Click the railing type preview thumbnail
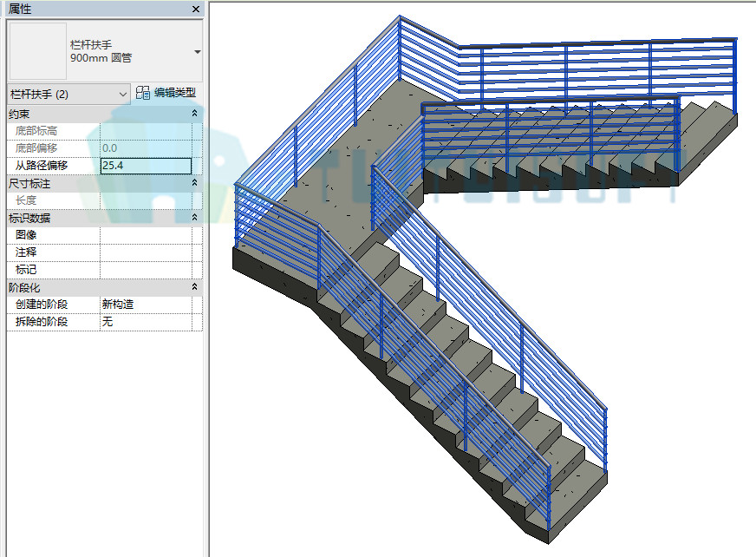The height and width of the screenshot is (557, 756). click(x=38, y=50)
